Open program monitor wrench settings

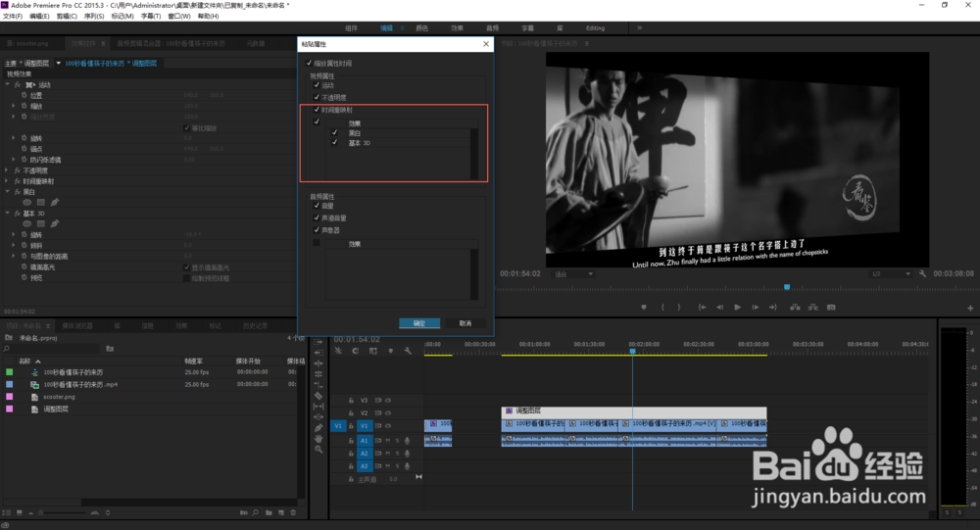[x=922, y=273]
